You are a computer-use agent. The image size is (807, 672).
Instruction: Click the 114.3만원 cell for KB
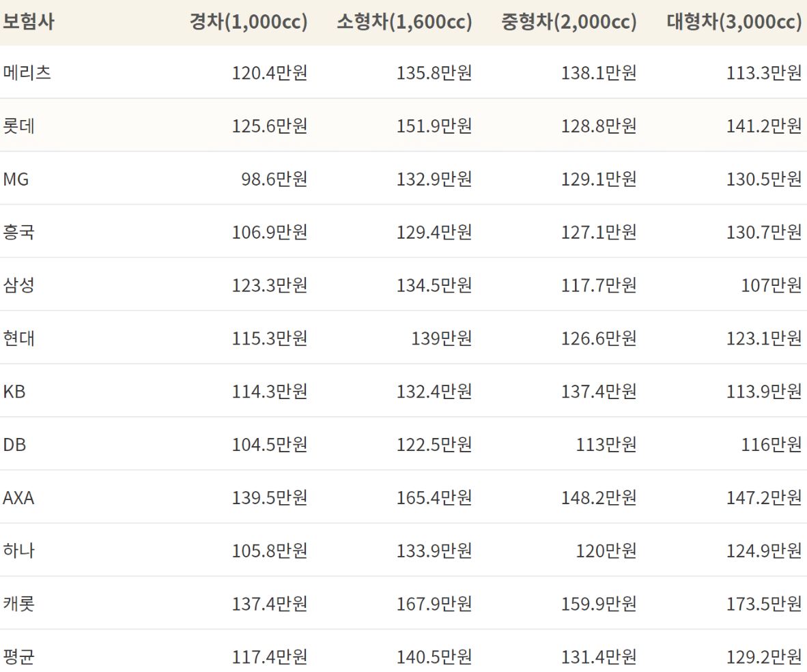pyautogui.click(x=270, y=392)
